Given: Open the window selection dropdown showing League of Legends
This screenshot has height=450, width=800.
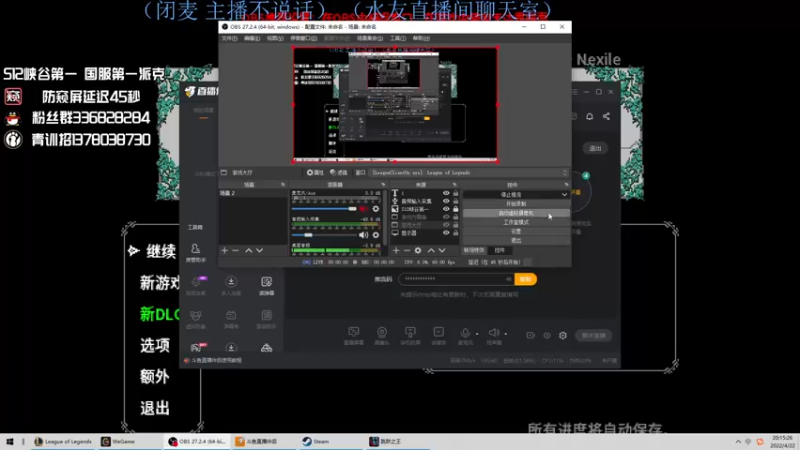Looking at the screenshot, I should [x=469, y=172].
